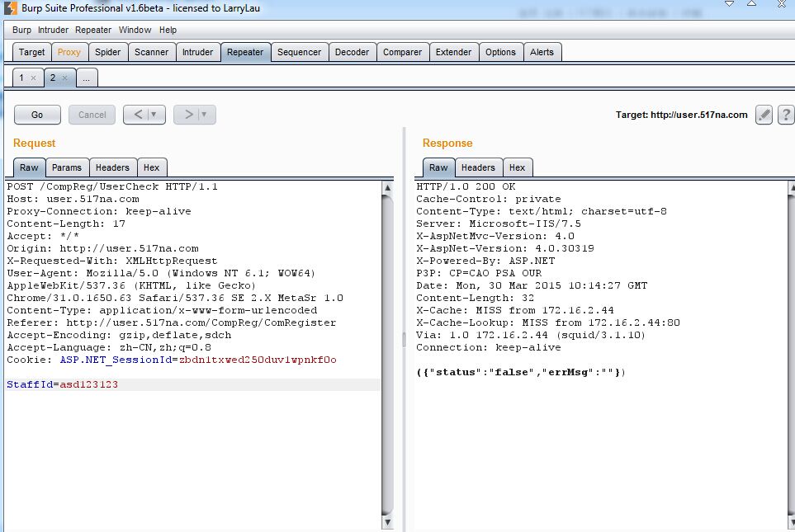Send the request with Go button

pyautogui.click(x=37, y=115)
